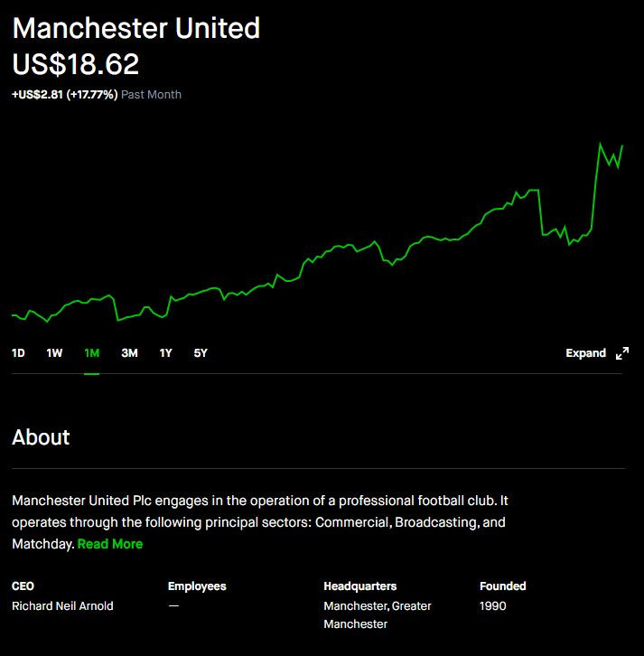Click the chart line's leftmost starting point
644x656 pixels.
coord(13,315)
